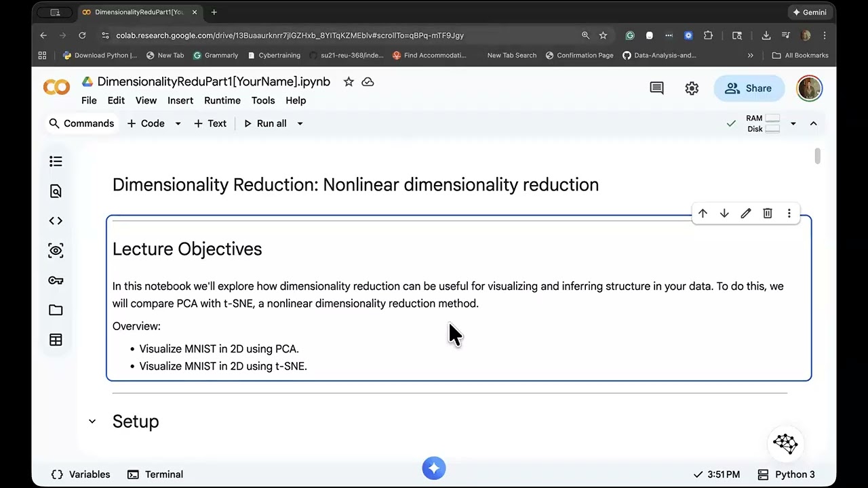Select the DimensionalityReduPart1 browser tab
The image size is (868, 488).
tap(138, 12)
